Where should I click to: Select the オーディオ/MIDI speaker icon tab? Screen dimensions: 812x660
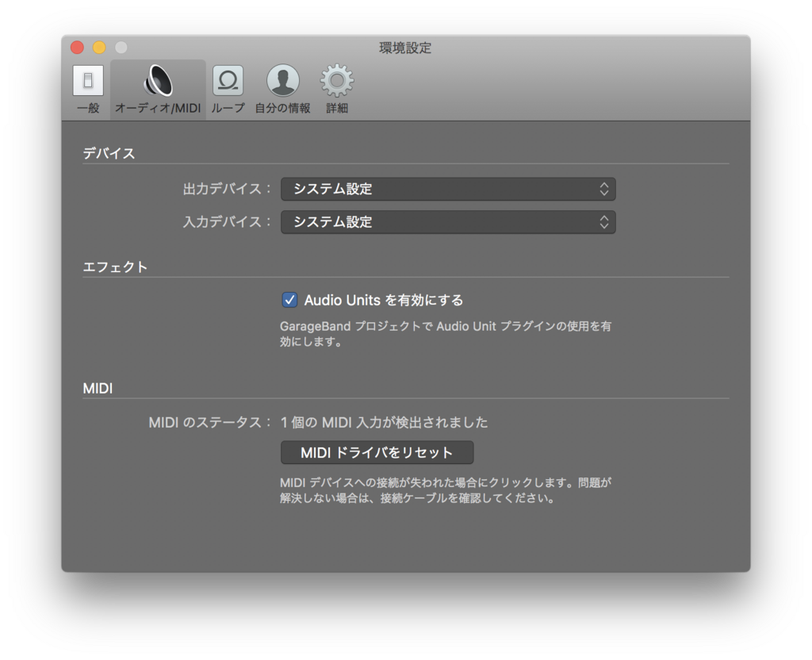tap(158, 89)
